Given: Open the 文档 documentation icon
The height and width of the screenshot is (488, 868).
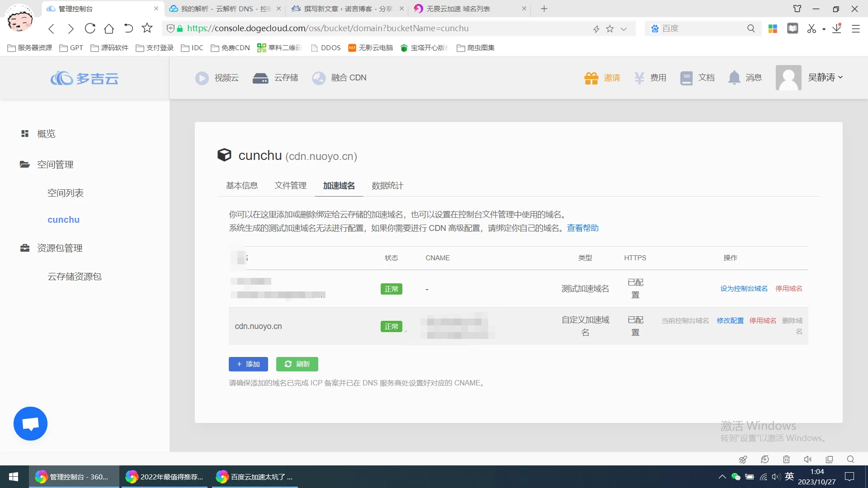Looking at the screenshot, I should click(x=686, y=78).
